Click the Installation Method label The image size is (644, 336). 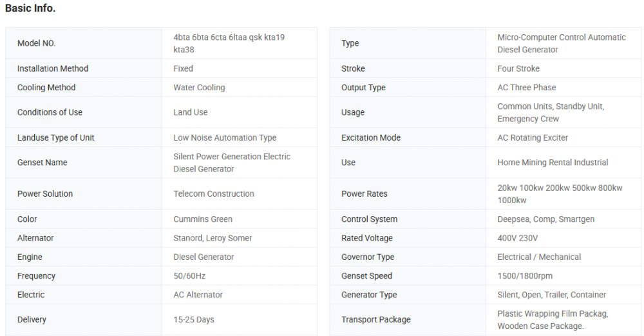coord(53,68)
